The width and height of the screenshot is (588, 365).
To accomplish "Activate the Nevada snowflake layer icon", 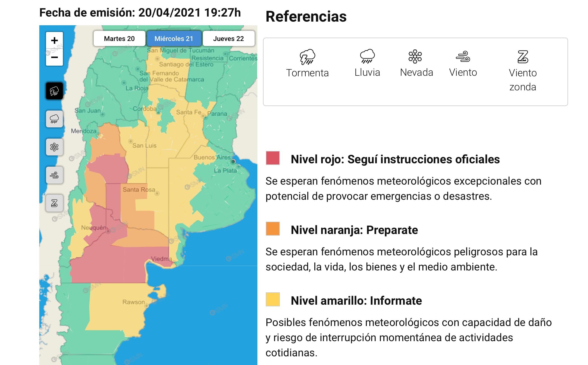I will [x=54, y=147].
